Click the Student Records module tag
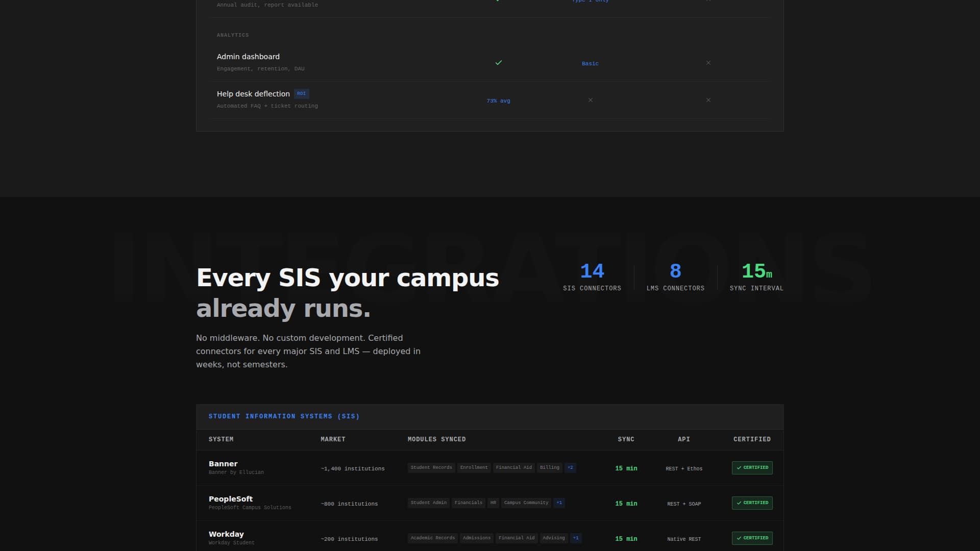The width and height of the screenshot is (980, 551). coord(431,468)
